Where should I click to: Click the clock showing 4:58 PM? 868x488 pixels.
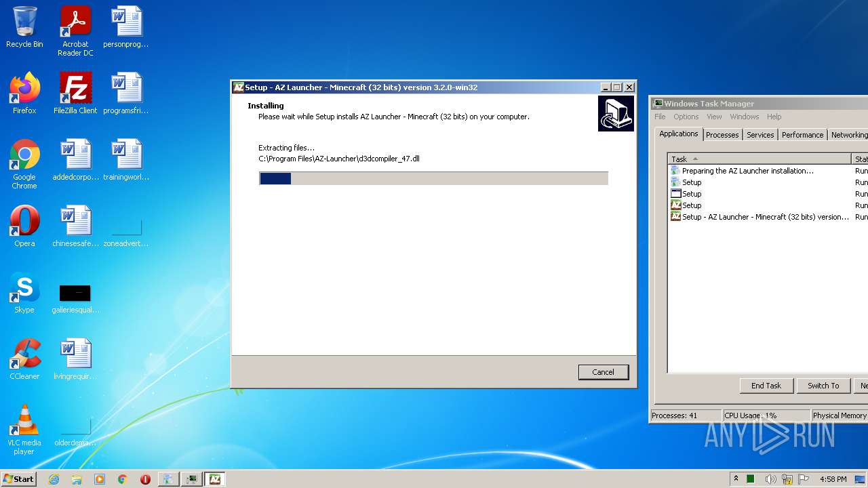tap(833, 479)
